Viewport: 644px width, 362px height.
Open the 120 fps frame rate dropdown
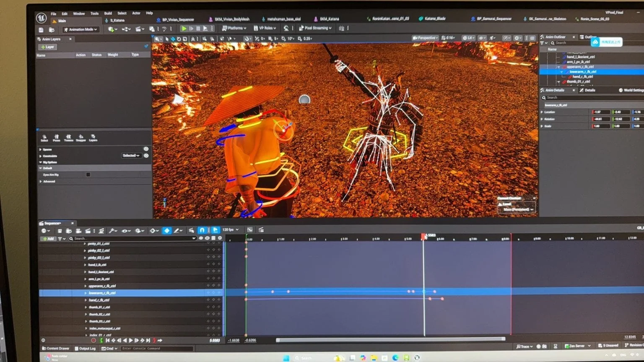click(x=230, y=230)
